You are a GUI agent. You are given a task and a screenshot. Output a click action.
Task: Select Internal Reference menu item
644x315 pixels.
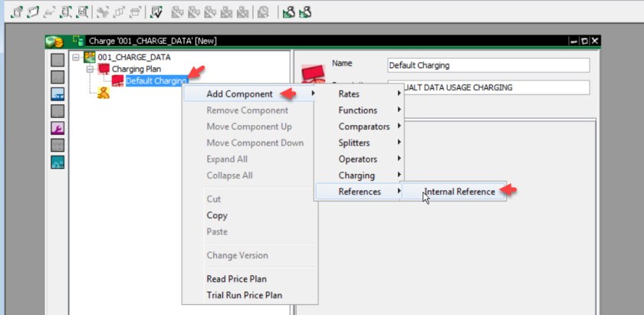point(453,192)
